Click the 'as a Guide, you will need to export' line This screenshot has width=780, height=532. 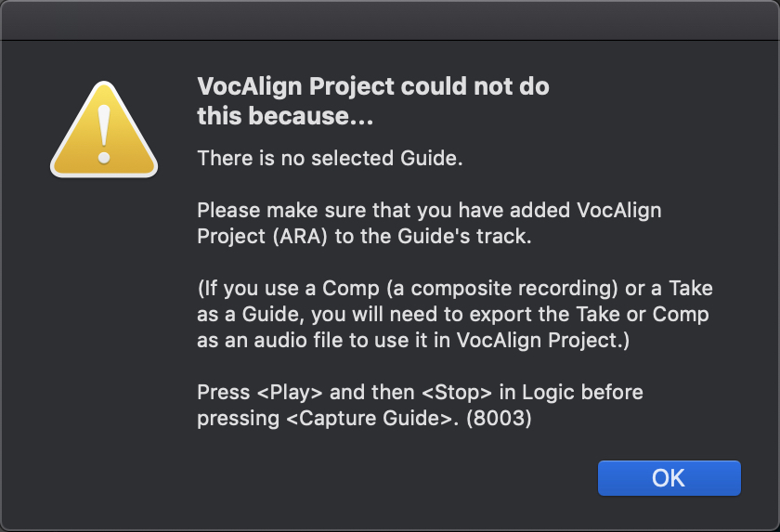[383, 314]
